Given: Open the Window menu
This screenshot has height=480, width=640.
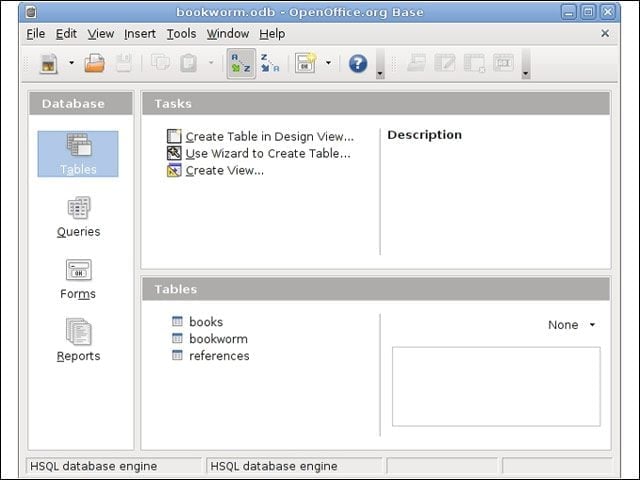Looking at the screenshot, I should (x=228, y=33).
